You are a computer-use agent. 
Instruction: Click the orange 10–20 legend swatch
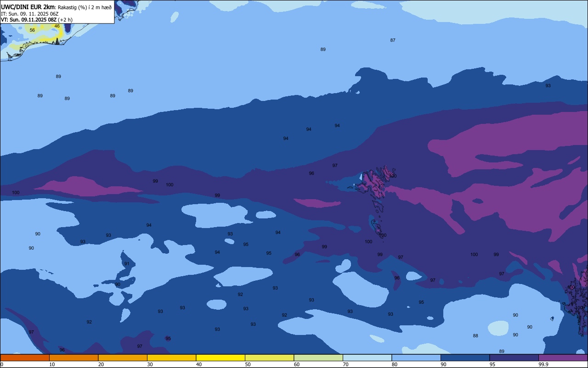pos(73,357)
